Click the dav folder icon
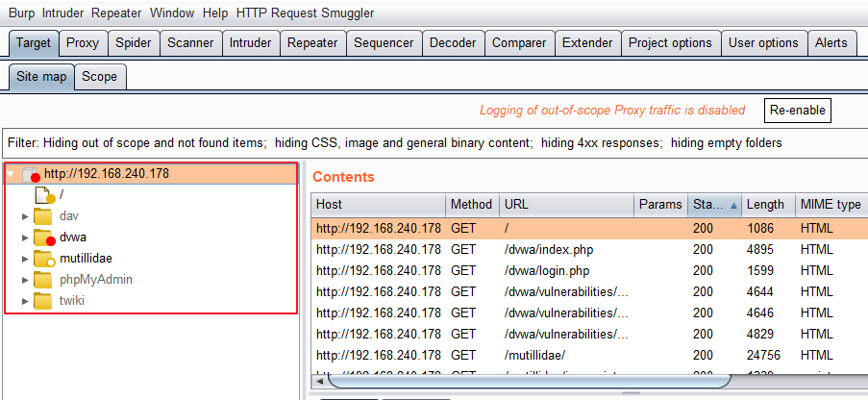Viewport: 868px width, 400px height. 42,216
